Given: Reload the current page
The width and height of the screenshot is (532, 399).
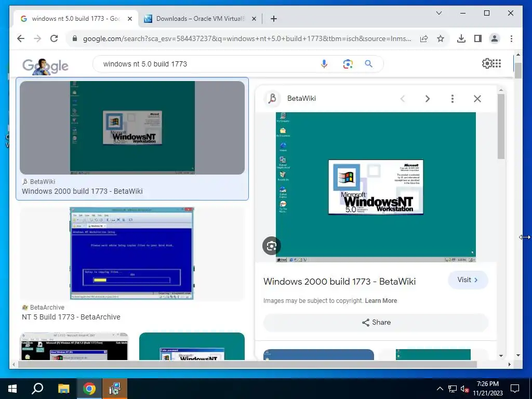Looking at the screenshot, I should 54,38.
